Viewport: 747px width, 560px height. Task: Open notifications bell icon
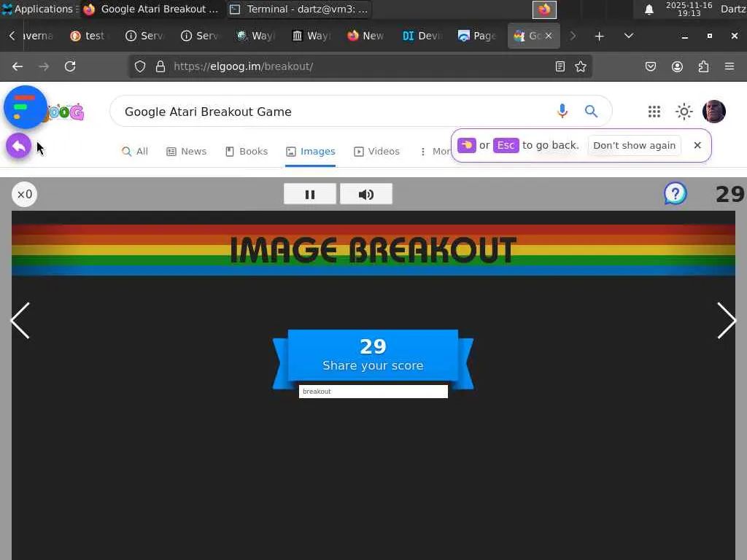tap(649, 9)
